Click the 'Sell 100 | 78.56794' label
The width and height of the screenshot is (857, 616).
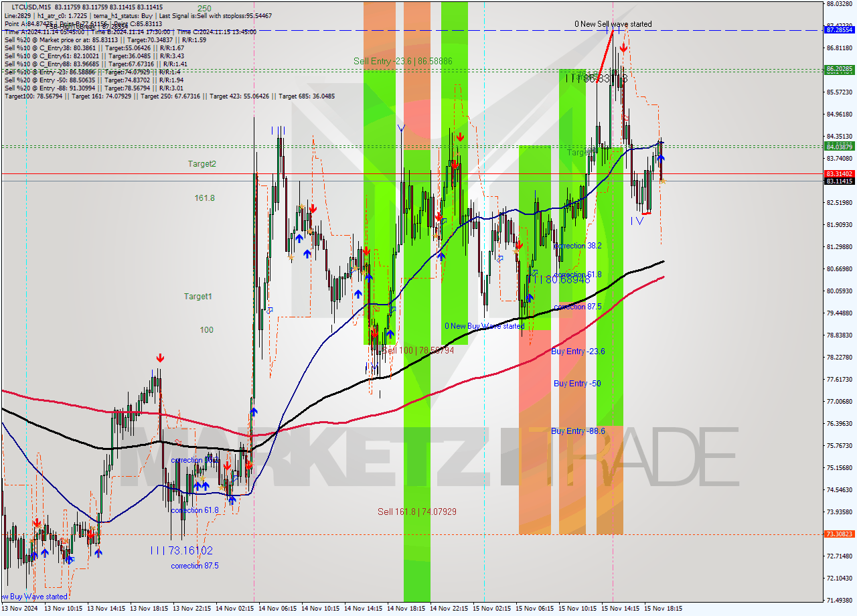pyautogui.click(x=418, y=350)
